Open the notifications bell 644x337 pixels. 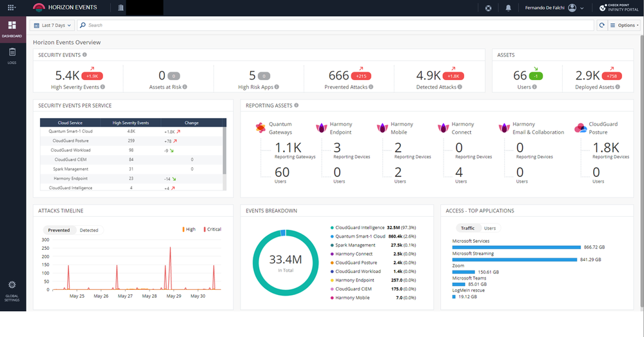coord(508,8)
